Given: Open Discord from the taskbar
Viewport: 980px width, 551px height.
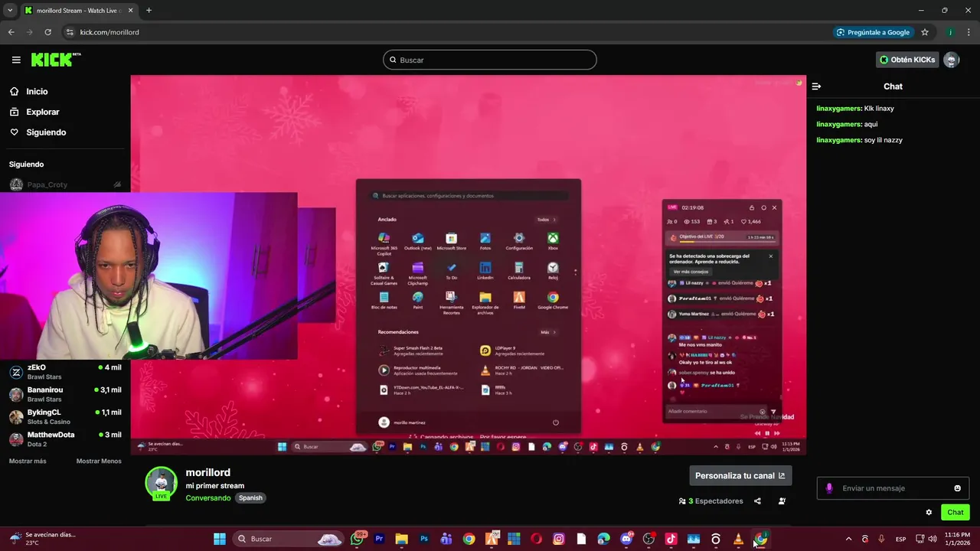Looking at the screenshot, I should tap(626, 539).
